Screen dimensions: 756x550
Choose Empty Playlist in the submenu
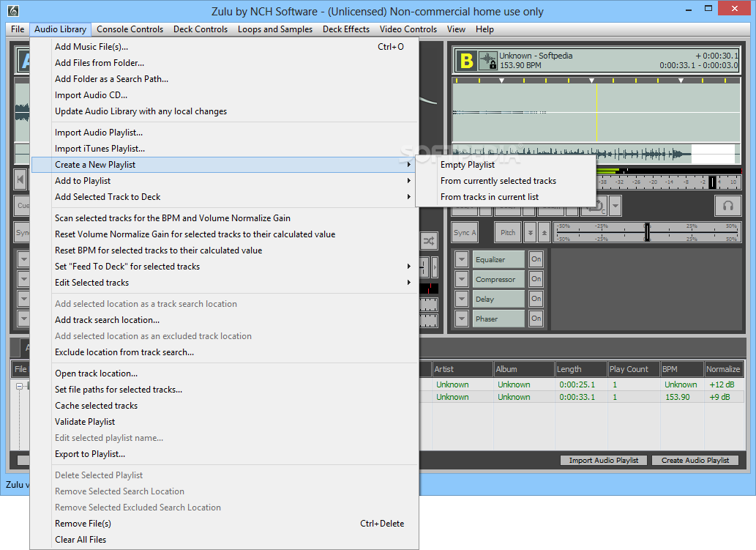506,165
